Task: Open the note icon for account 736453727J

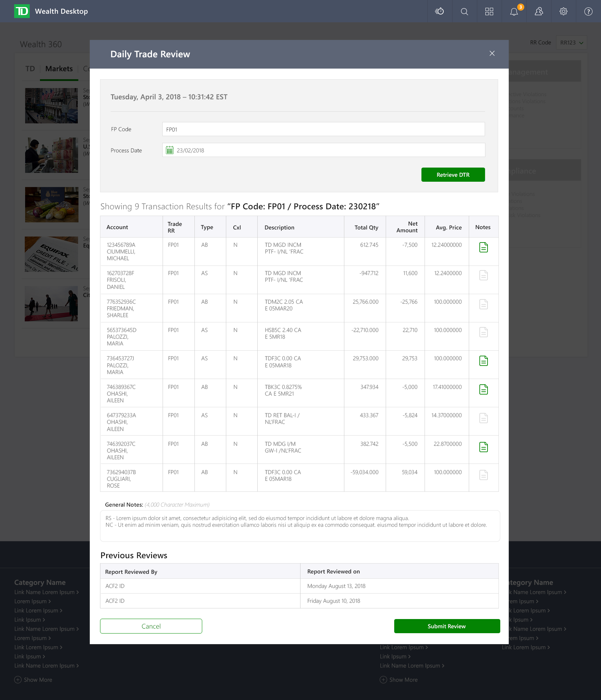Action: (x=484, y=361)
